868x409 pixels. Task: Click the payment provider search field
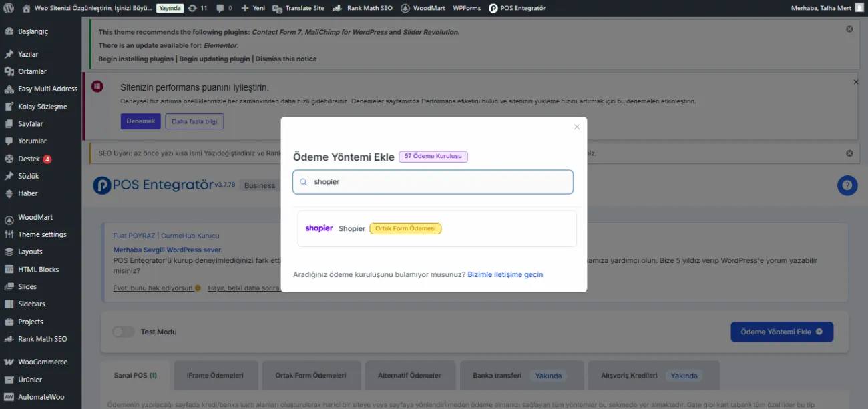point(433,182)
